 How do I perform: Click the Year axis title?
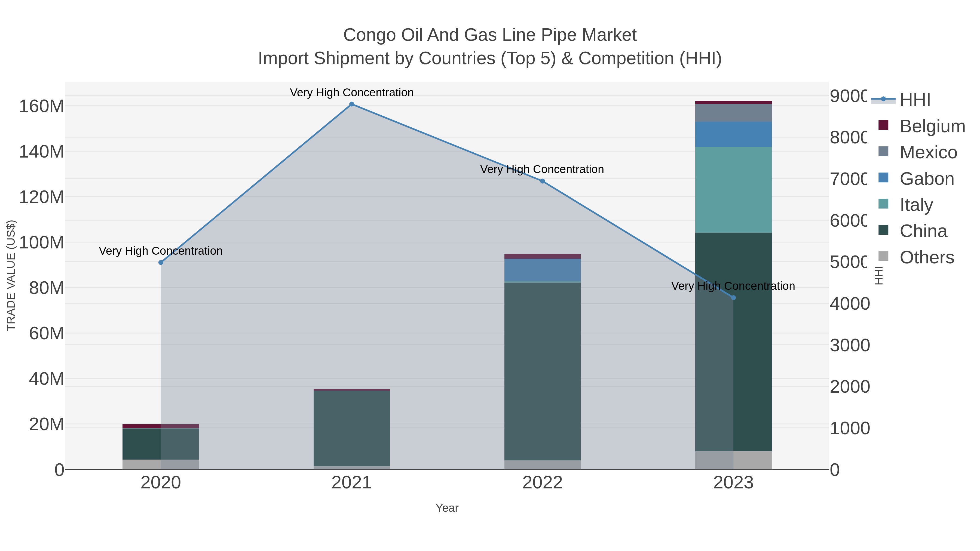[x=447, y=508]
